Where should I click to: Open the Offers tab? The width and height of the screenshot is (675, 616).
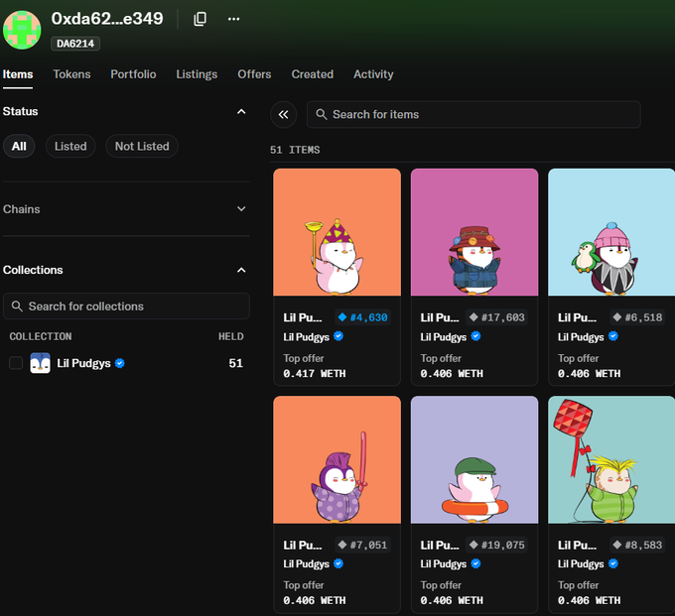coord(254,74)
